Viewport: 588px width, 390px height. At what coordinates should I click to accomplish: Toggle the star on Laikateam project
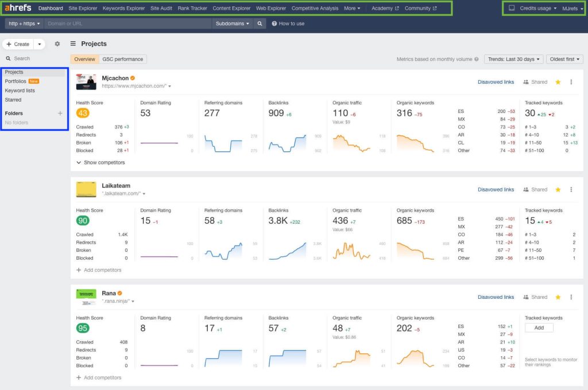tap(558, 190)
